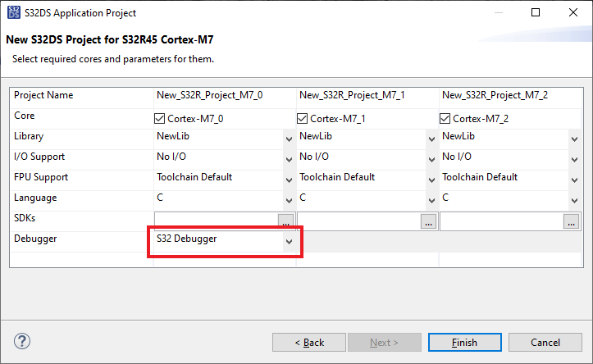Click the S32DS application icon in title bar
The width and height of the screenshot is (593, 364).
tap(12, 13)
